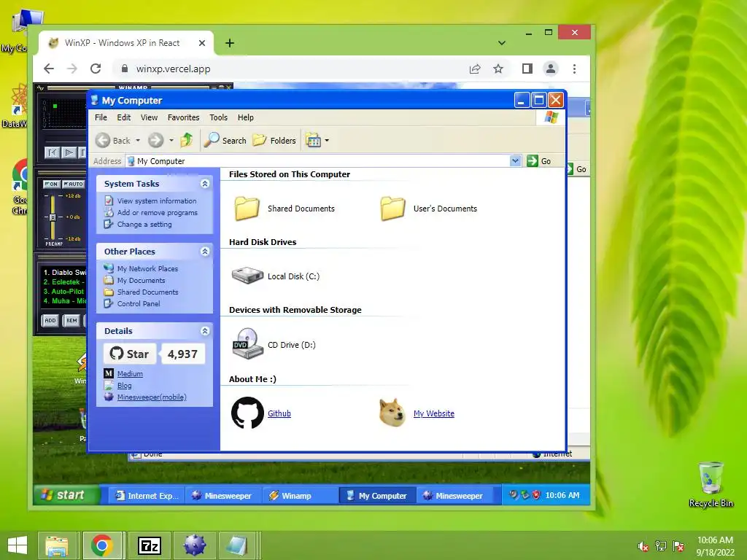Click Winamp playlist ADD button

pyautogui.click(x=50, y=321)
